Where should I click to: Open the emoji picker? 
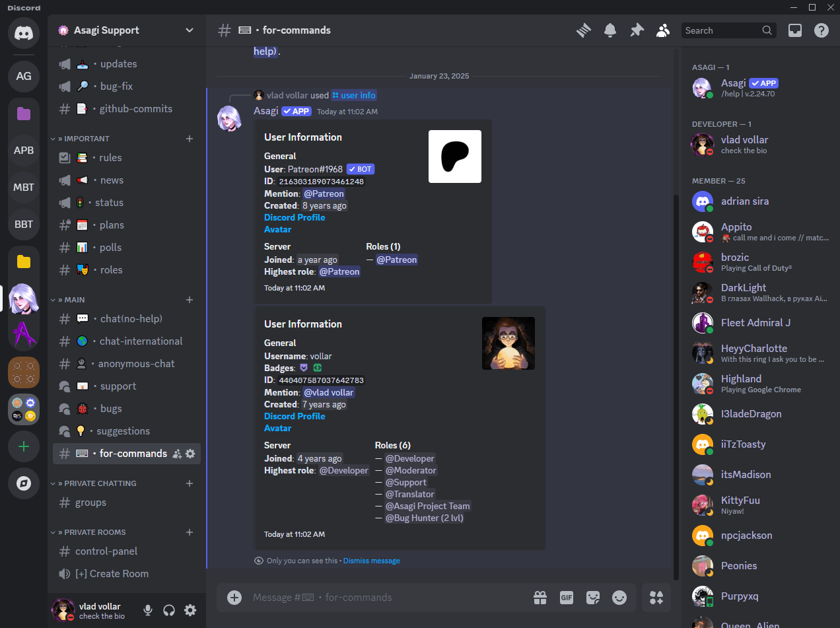(x=619, y=598)
